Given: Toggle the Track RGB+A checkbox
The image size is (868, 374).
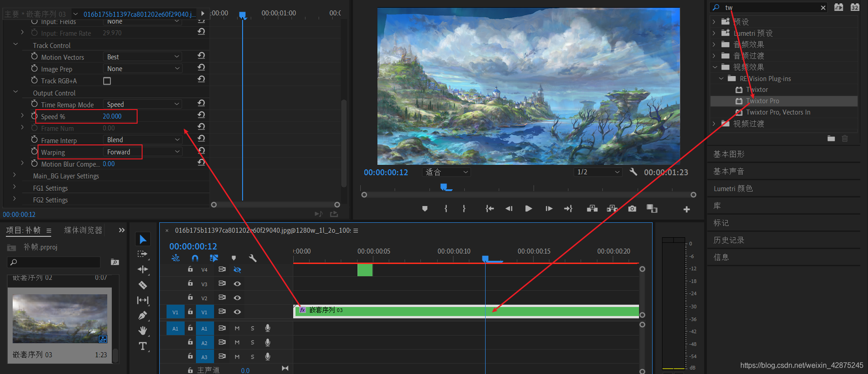Looking at the screenshot, I should coord(107,81).
